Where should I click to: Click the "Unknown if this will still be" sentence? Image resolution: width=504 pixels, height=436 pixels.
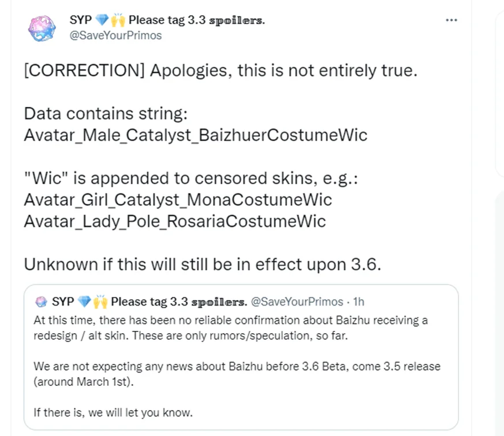point(203,264)
